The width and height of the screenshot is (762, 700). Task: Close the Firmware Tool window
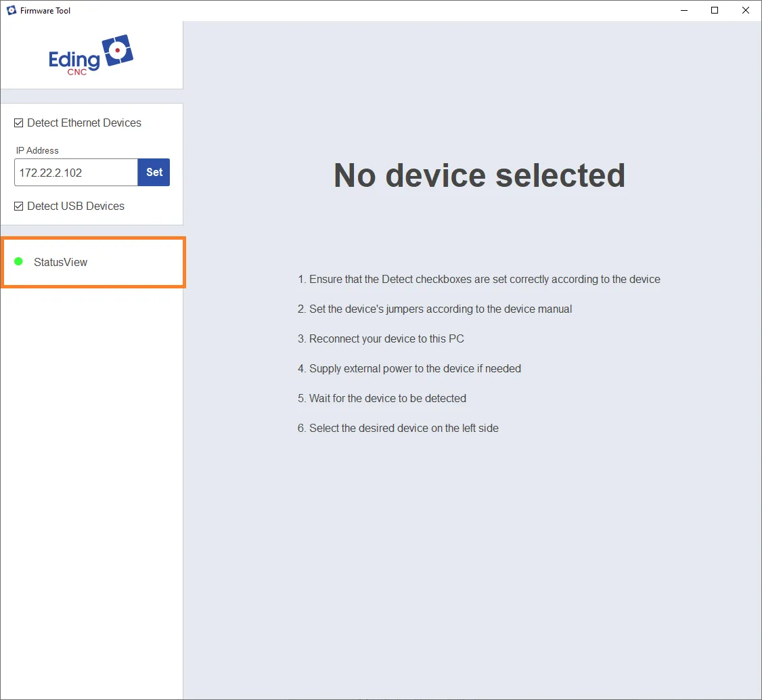[746, 10]
